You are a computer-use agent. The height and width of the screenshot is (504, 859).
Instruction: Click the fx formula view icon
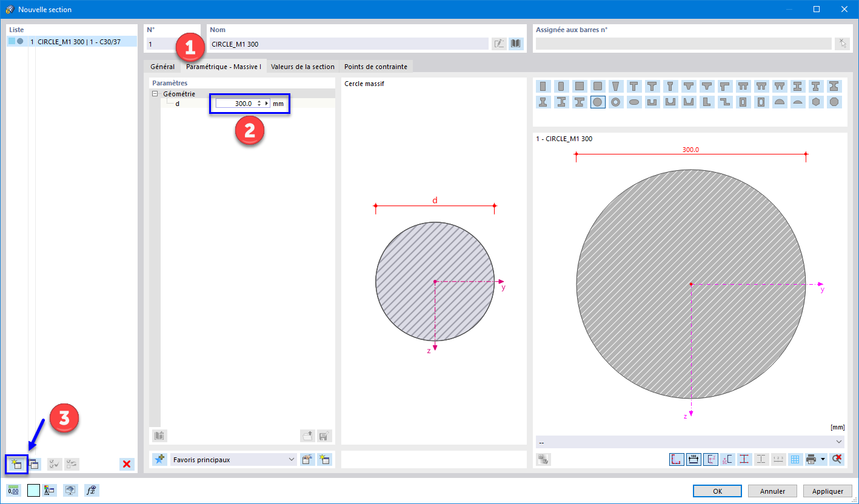(x=92, y=491)
